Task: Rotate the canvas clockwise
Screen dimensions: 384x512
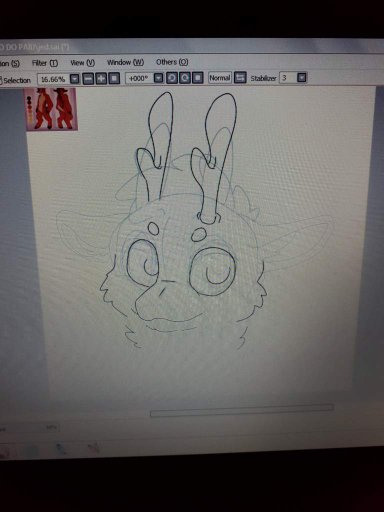Action: [185, 78]
